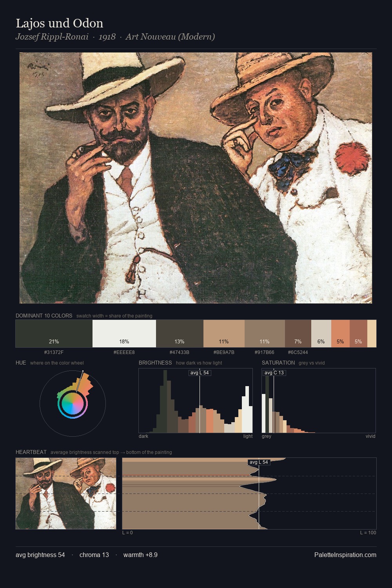Click hex code #917B66
The image size is (392, 588).
click(265, 352)
